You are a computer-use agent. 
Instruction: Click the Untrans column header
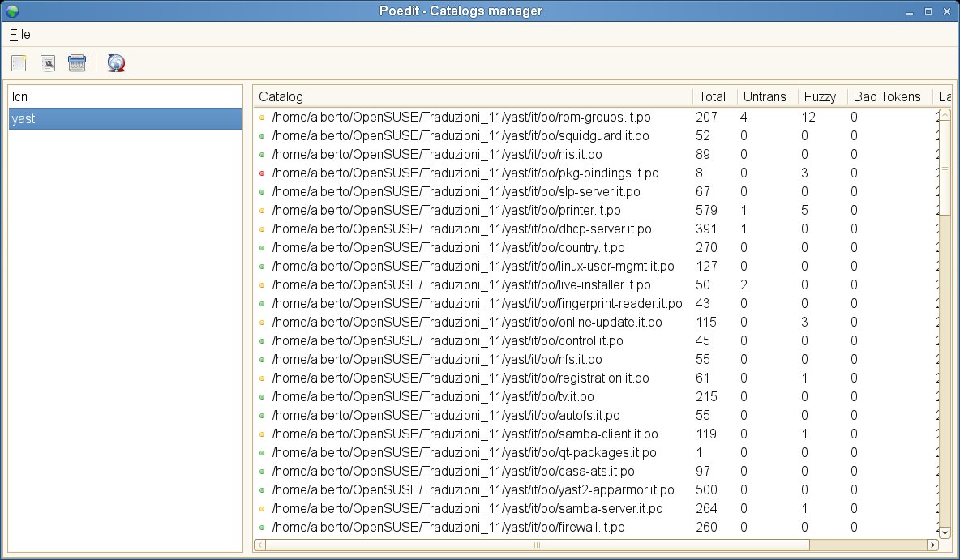pyautogui.click(x=765, y=97)
